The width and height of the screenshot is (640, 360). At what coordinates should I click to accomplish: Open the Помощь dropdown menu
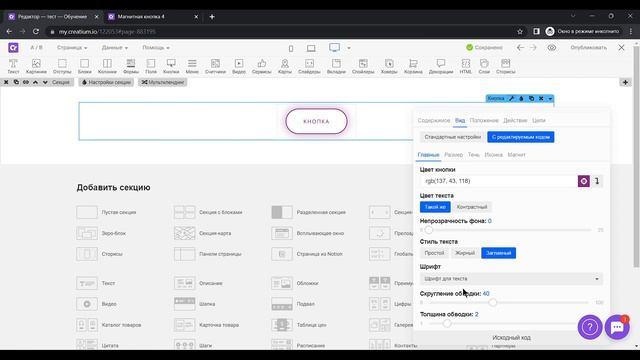156,48
